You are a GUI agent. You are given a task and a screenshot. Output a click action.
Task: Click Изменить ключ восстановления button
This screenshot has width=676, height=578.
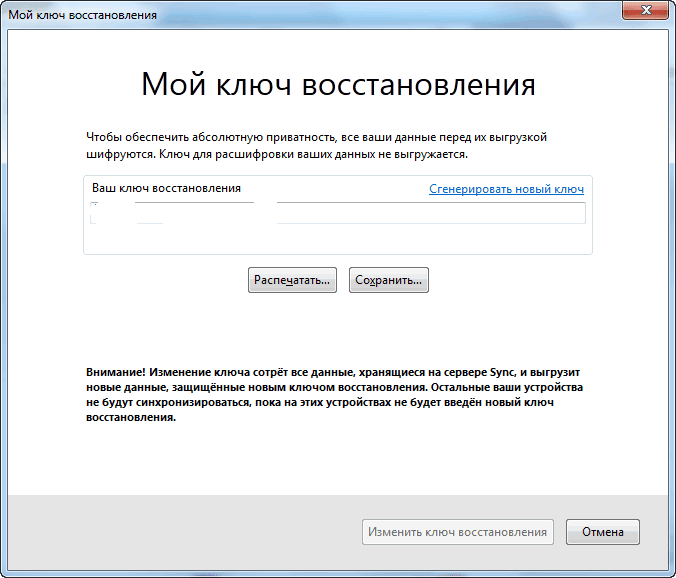(x=458, y=532)
